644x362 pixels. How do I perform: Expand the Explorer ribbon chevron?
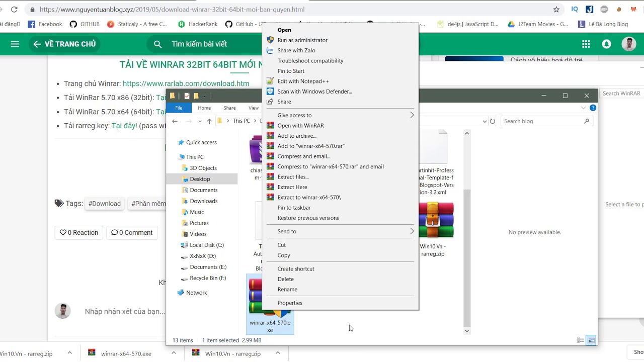[584, 108]
